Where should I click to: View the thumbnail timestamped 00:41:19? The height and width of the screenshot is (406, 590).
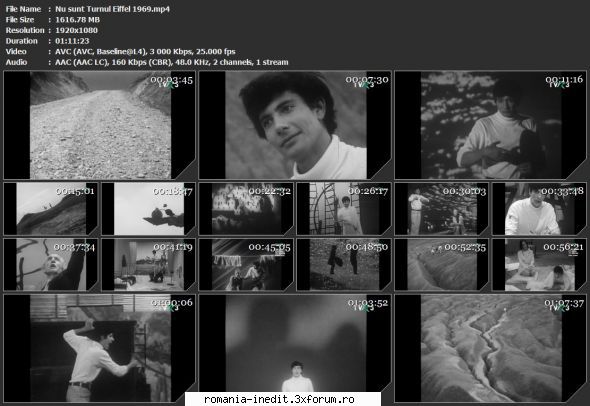pyautogui.click(x=149, y=265)
